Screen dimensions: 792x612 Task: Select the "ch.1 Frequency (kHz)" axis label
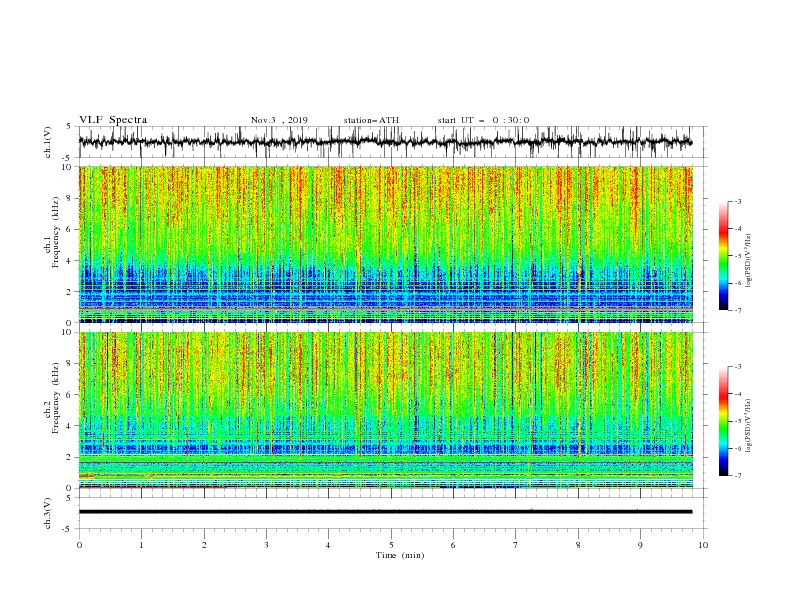pos(53,232)
